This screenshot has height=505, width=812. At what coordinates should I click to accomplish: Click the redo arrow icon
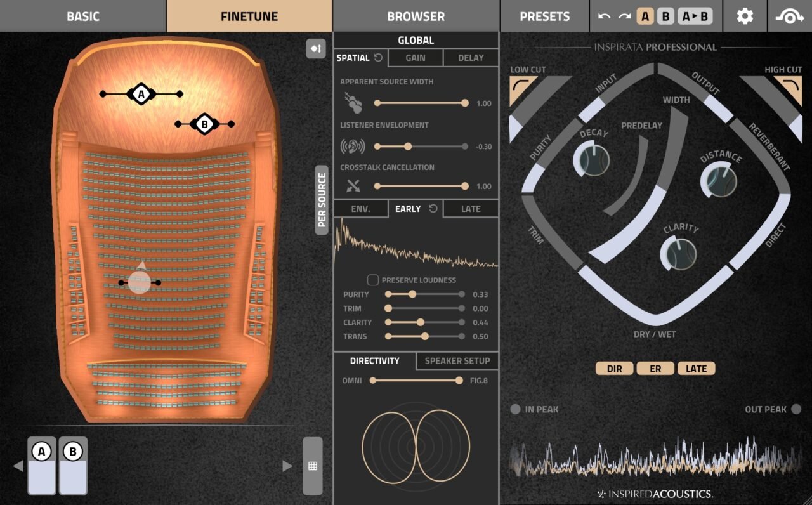(x=624, y=16)
